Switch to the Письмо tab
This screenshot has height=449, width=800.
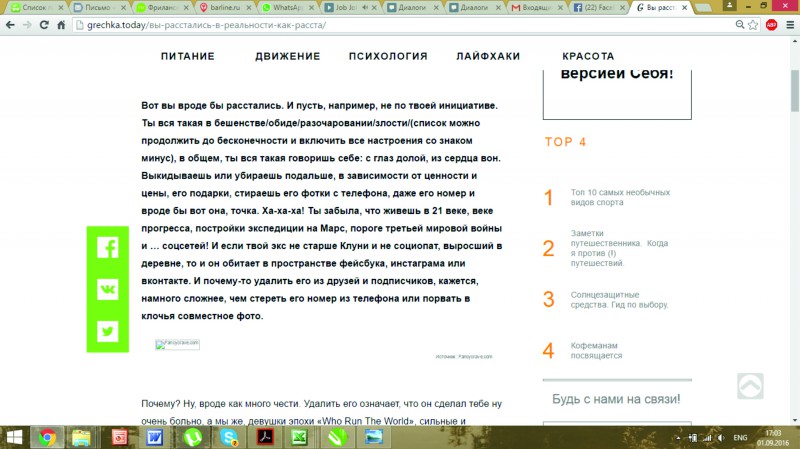(x=97, y=8)
